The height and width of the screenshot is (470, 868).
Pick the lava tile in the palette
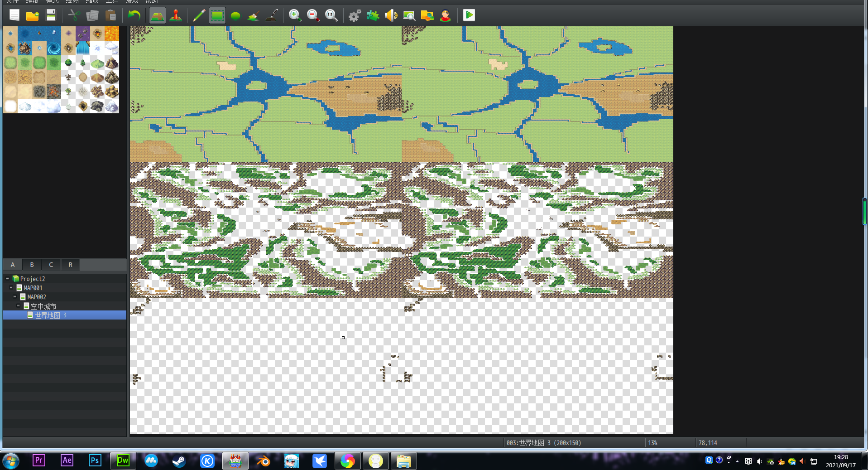pyautogui.click(x=112, y=34)
